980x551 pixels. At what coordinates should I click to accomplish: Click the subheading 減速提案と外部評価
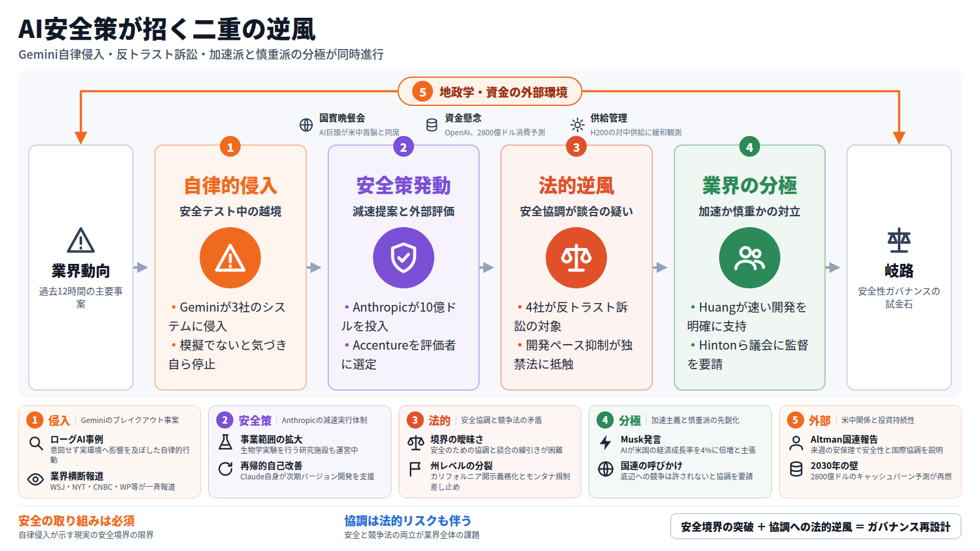[x=404, y=211]
